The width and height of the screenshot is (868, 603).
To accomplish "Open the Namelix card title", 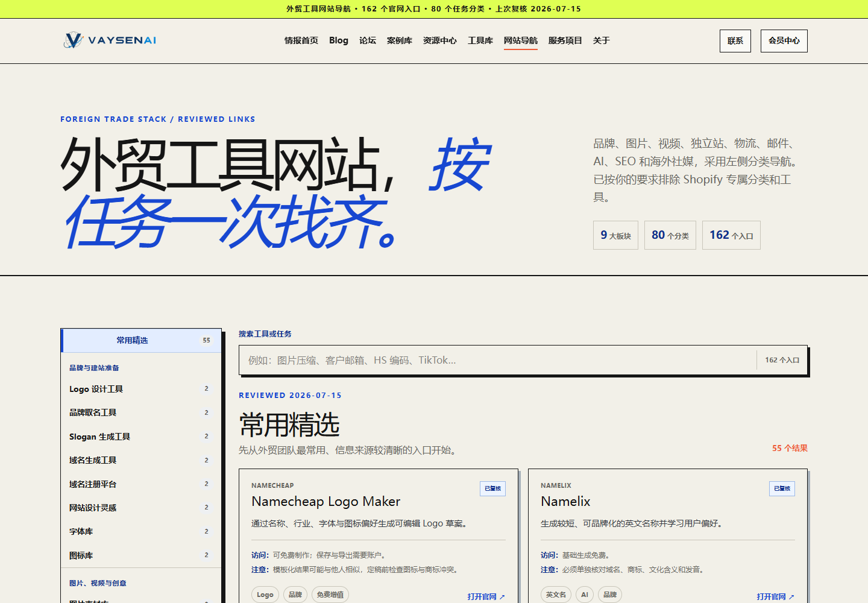I will pos(565,502).
